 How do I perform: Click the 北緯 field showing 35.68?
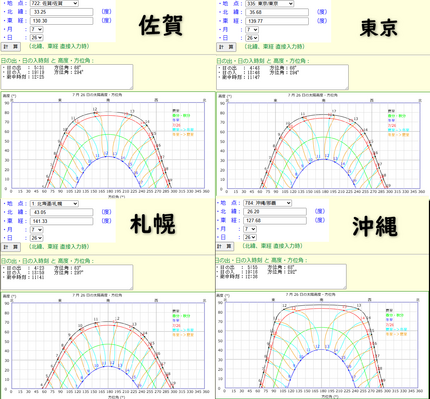click(x=277, y=12)
